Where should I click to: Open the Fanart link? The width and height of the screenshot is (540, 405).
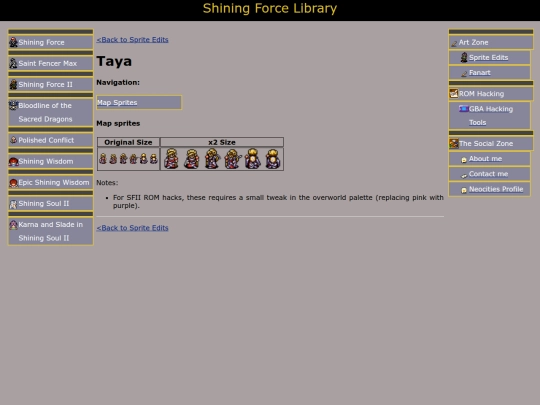coord(479,73)
